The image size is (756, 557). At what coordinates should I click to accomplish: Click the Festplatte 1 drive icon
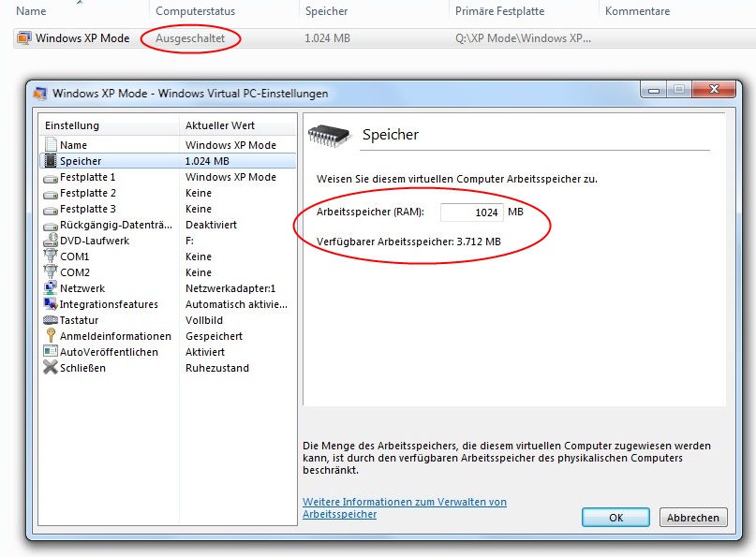click(51, 178)
